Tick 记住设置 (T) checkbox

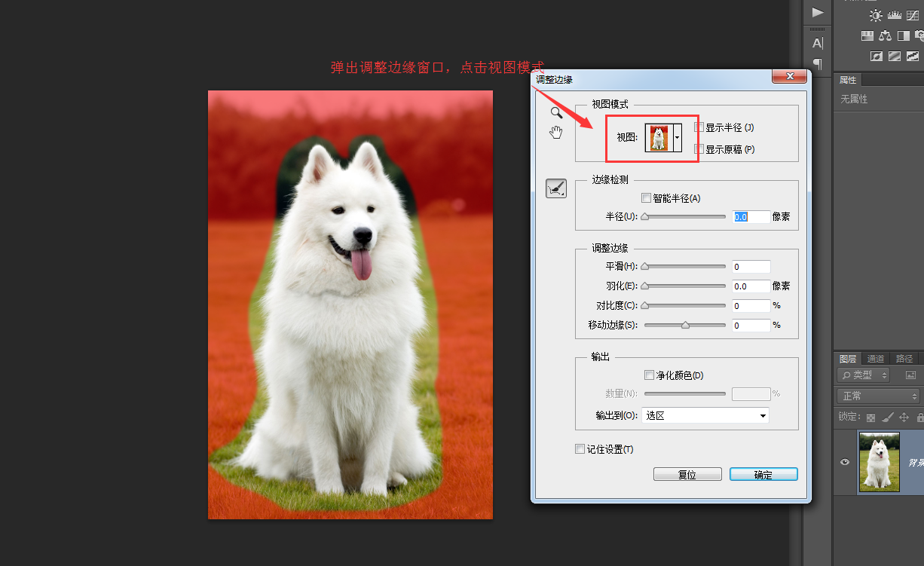click(x=580, y=449)
